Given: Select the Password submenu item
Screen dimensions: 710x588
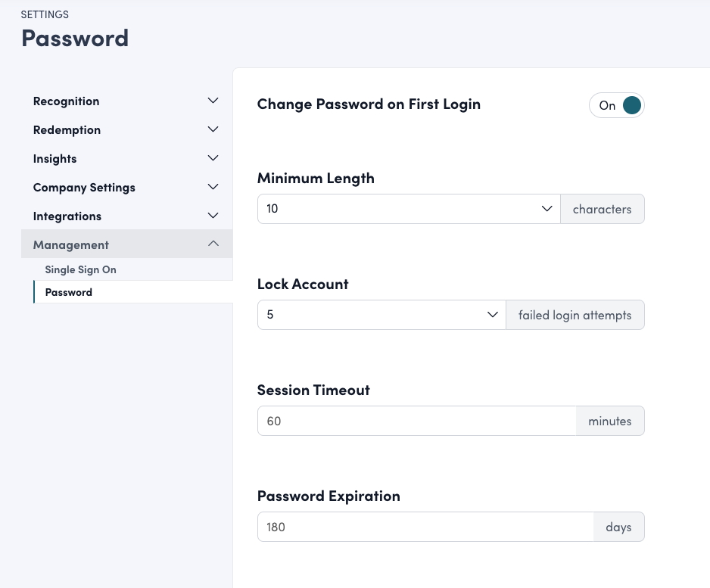Looking at the screenshot, I should coord(69,292).
